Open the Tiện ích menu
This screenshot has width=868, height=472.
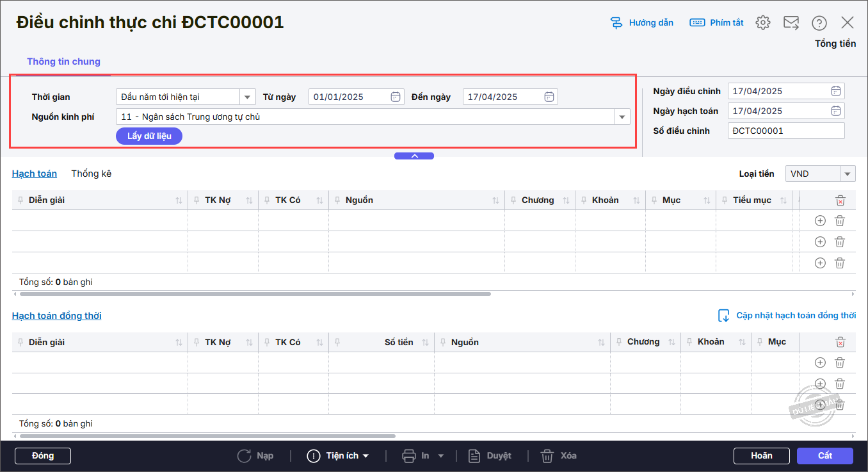point(339,456)
